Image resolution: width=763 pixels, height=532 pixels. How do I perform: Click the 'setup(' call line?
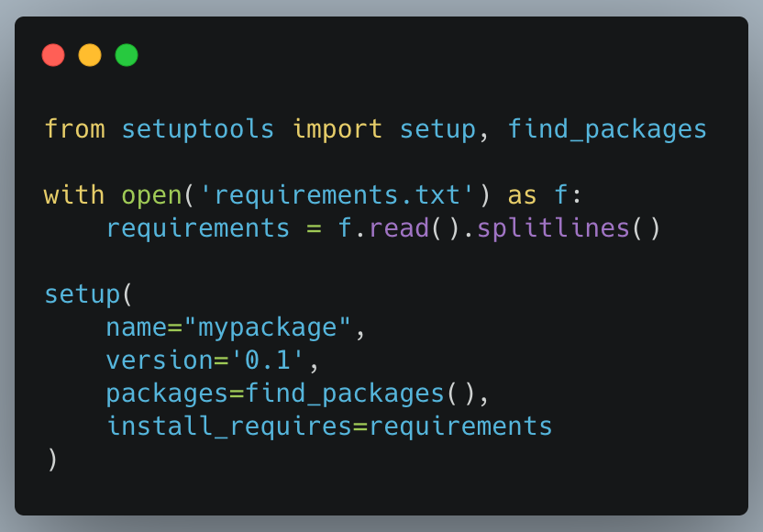point(88,294)
